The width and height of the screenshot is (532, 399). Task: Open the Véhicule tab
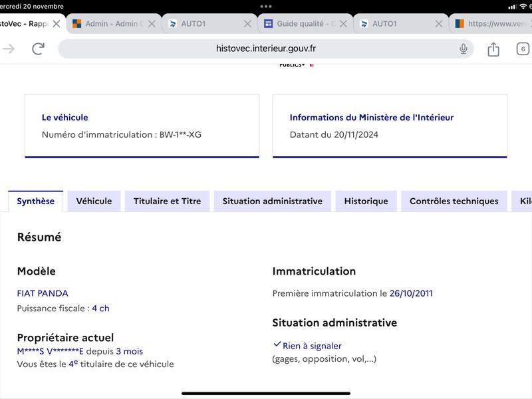coord(94,201)
